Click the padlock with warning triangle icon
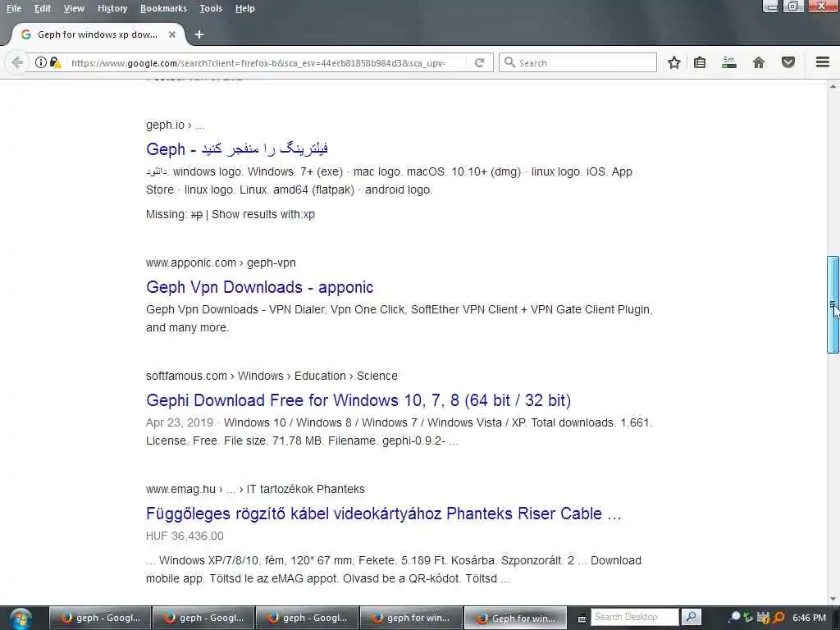Viewport: 840px width, 630px height. [x=55, y=62]
